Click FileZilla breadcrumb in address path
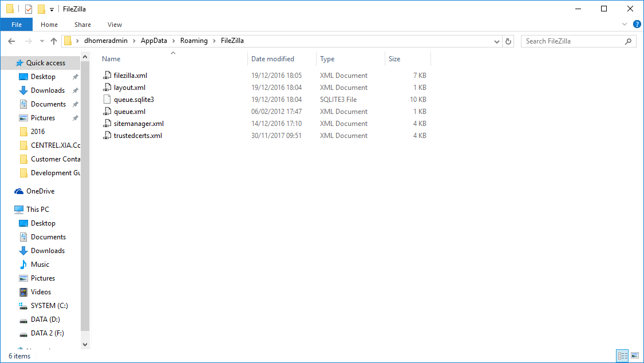The height and width of the screenshot is (363, 644). [x=232, y=41]
